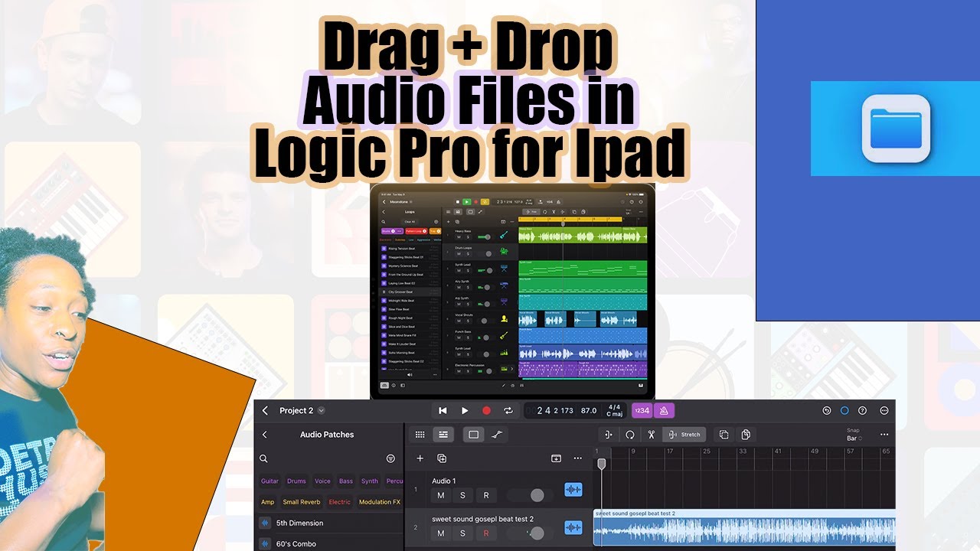Jump to beginning with the transport button
The width and height of the screenshot is (980, 551).
[x=443, y=411]
